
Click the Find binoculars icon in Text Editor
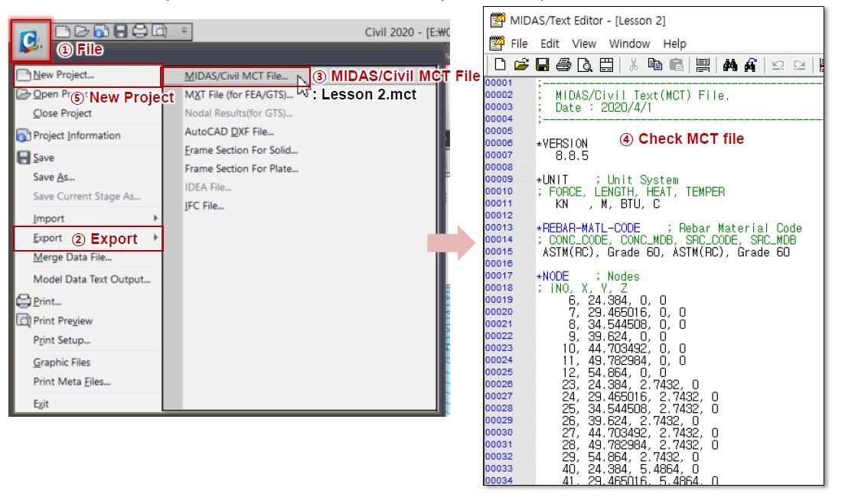click(729, 66)
